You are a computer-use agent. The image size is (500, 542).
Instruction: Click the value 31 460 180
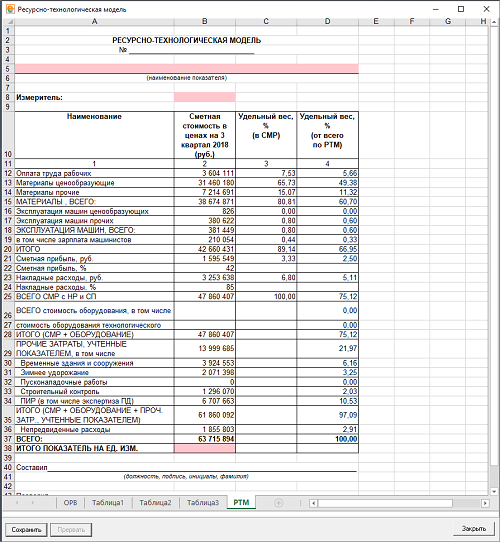pos(205,183)
